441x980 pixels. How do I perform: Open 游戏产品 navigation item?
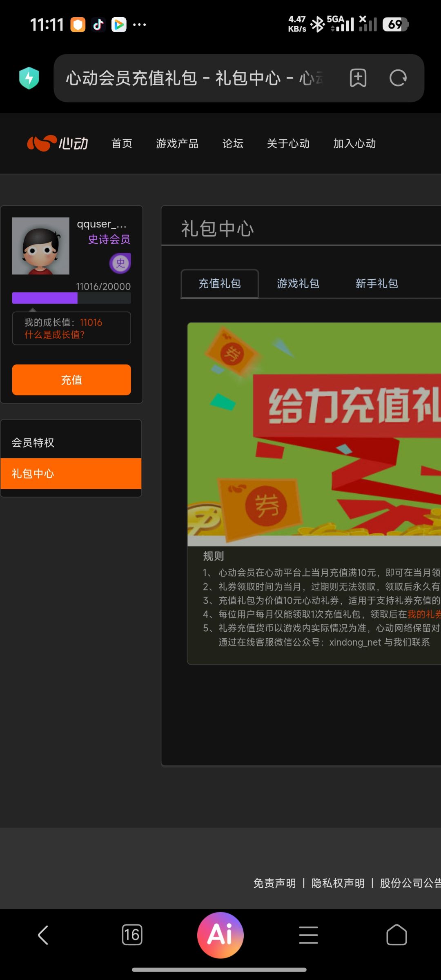(x=177, y=144)
